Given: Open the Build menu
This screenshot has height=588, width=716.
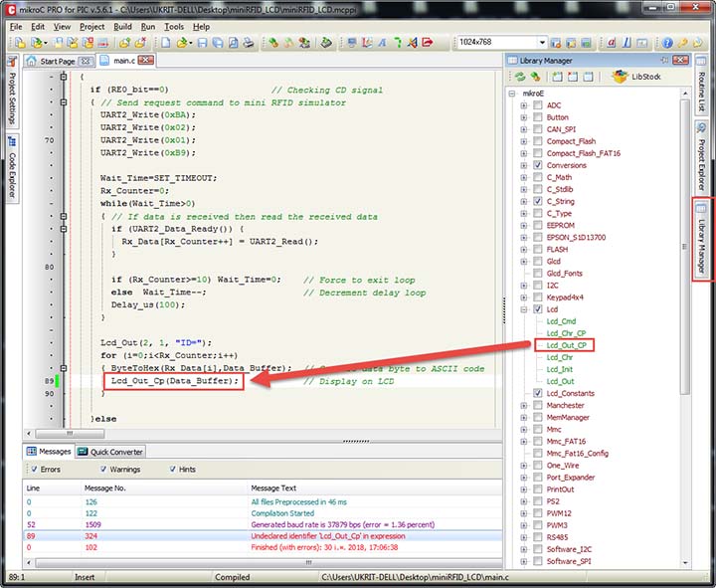Looking at the screenshot, I should [x=122, y=26].
